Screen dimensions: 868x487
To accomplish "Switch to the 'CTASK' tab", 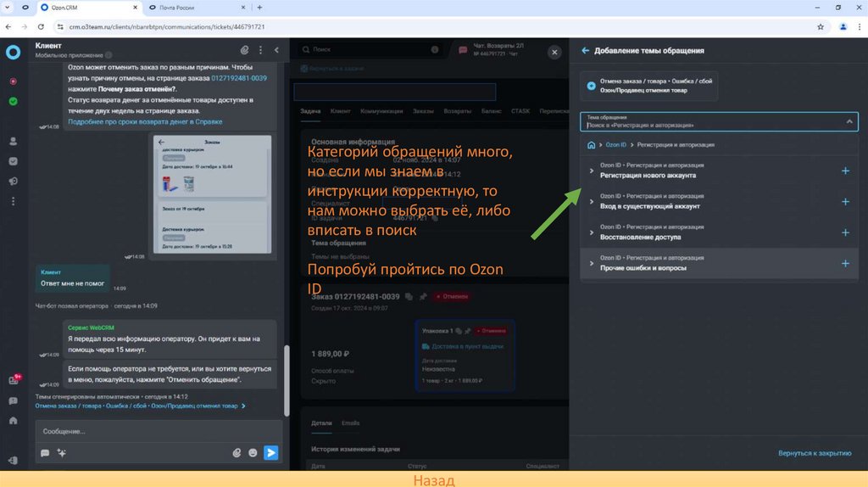I will [520, 111].
